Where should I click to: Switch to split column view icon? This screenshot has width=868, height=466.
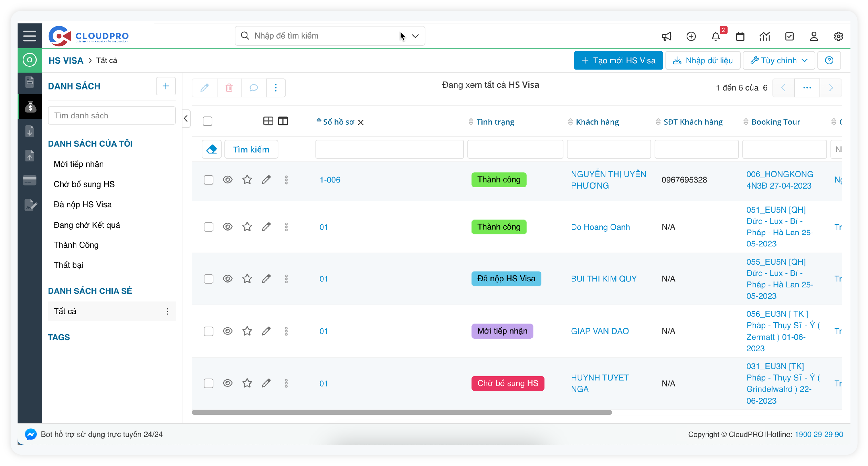(x=283, y=121)
